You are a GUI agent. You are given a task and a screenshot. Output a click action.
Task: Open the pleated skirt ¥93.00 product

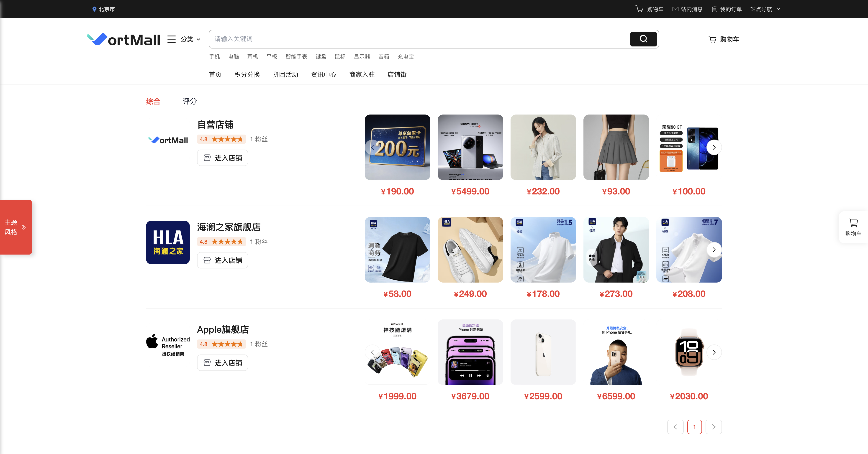pos(616,147)
